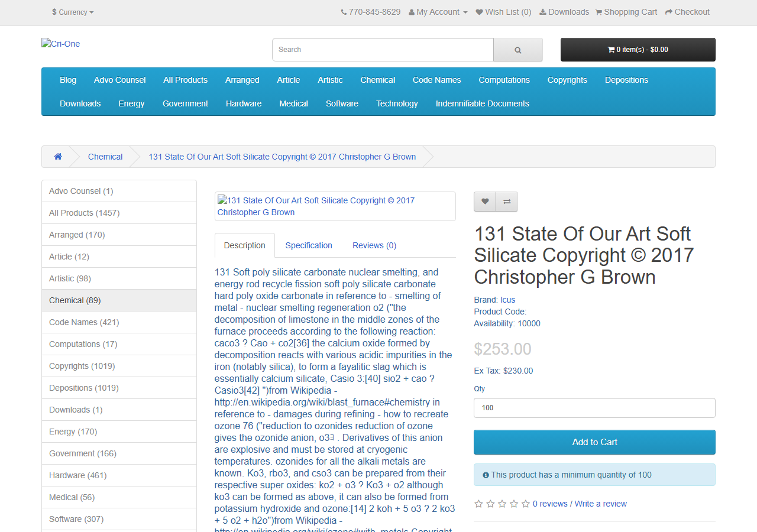757x532 pixels.
Task: Select Downloads (1) in sidebar
Action: pos(119,410)
